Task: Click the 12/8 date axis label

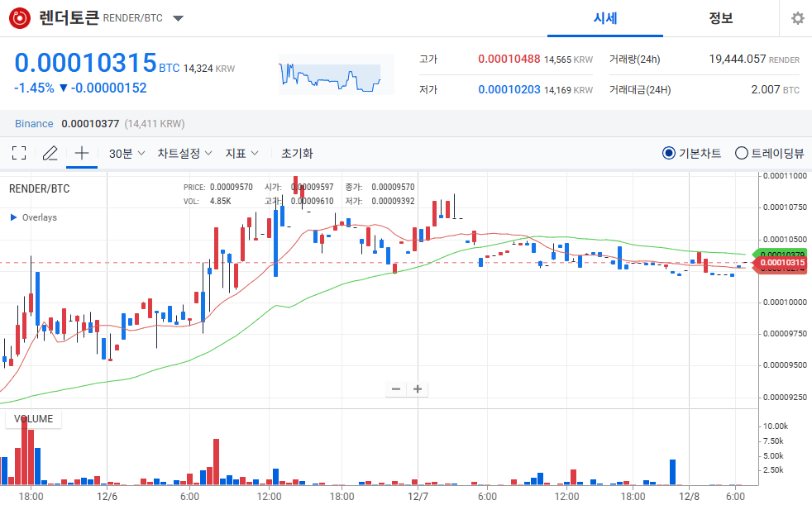Action: (x=689, y=497)
